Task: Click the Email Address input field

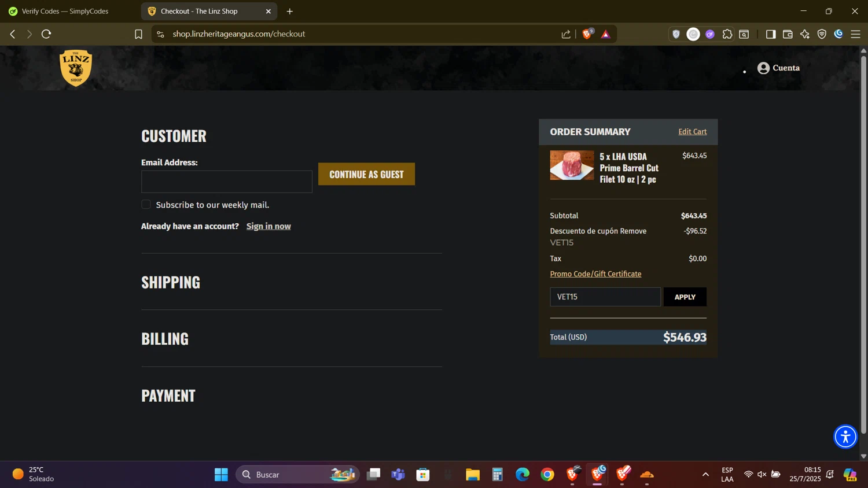Action: coord(227,182)
